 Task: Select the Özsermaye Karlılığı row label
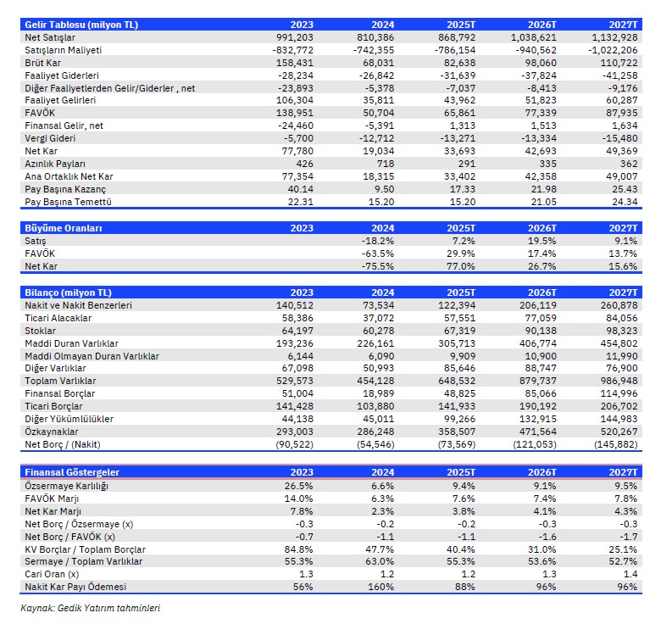tap(67, 485)
